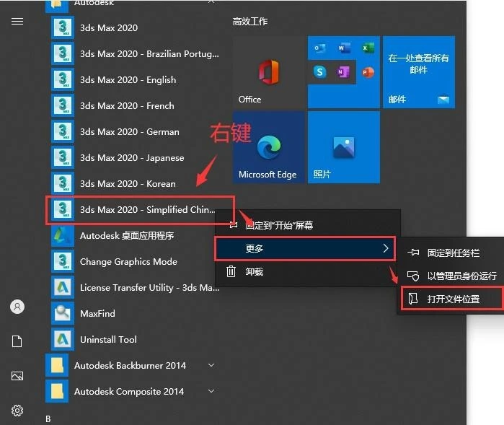Open the Autodesk desktop application entry

[126, 236]
